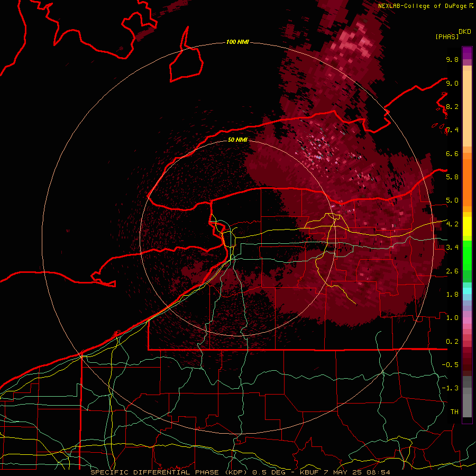Click the 9.0 value on the scale
Screen dimensions: 476x476
[x=452, y=83]
